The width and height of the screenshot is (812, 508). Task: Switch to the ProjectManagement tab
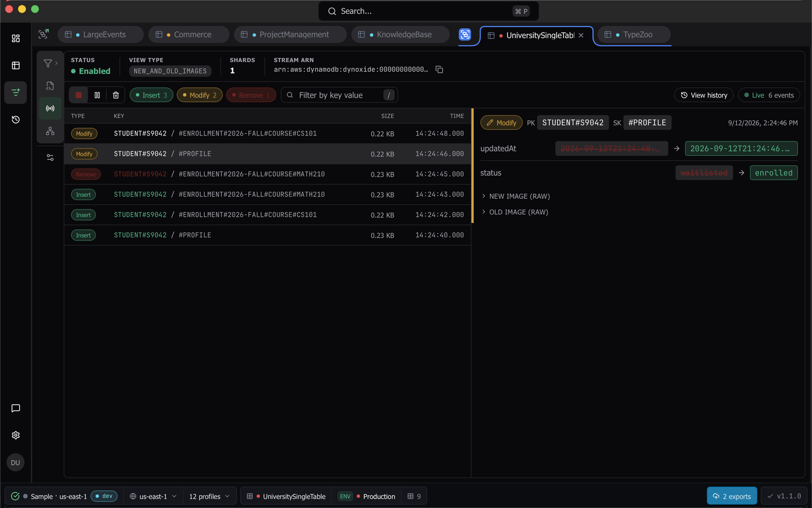click(290, 34)
